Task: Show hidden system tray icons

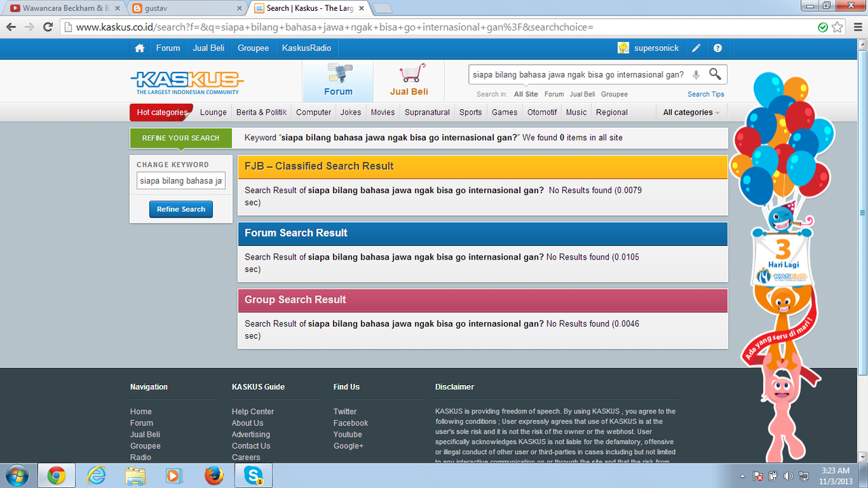Action: (x=742, y=476)
